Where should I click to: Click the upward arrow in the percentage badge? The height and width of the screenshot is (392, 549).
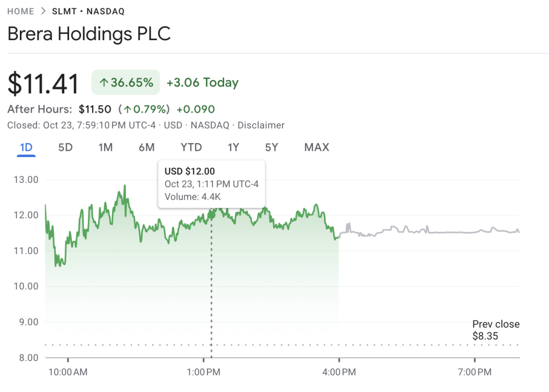point(105,82)
